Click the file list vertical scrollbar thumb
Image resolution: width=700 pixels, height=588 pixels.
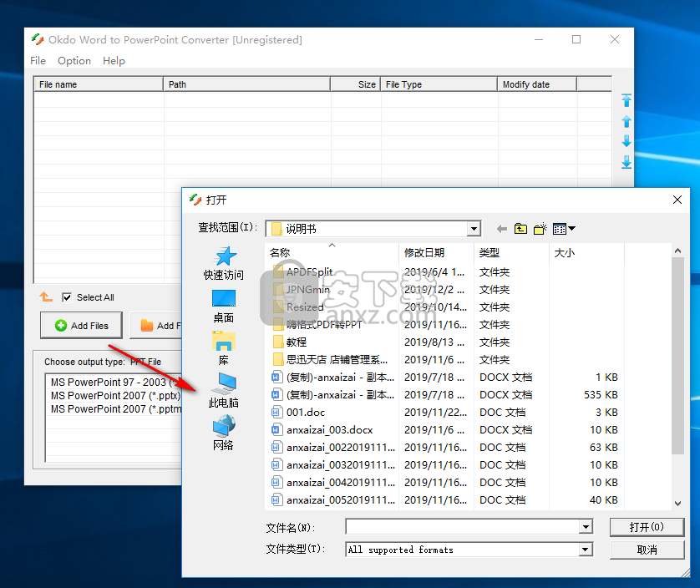677,356
